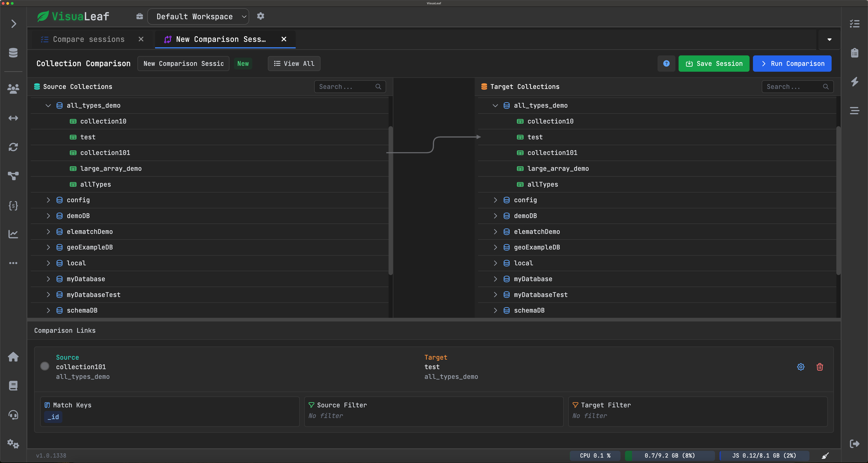Click the lightning bolt icon on right sidebar

click(854, 82)
